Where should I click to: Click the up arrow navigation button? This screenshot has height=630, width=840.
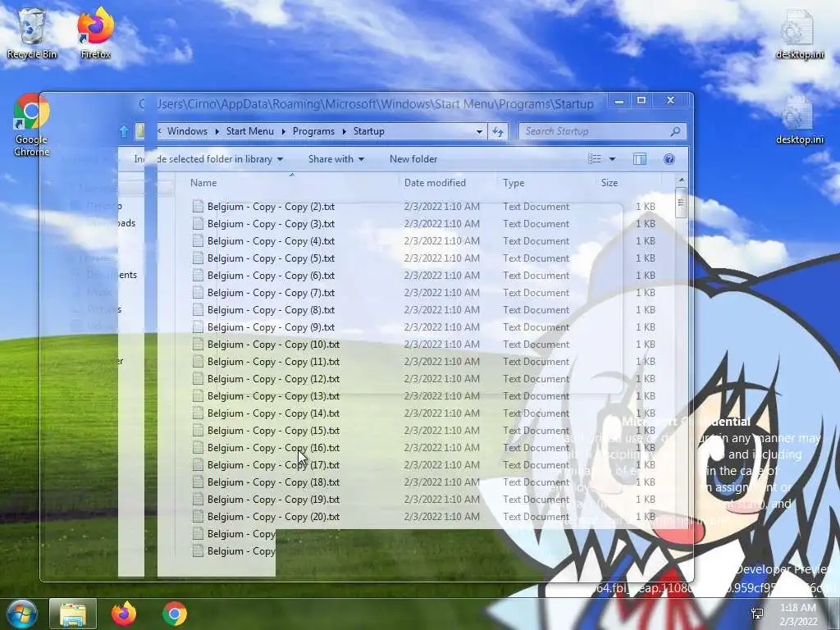coord(124,131)
